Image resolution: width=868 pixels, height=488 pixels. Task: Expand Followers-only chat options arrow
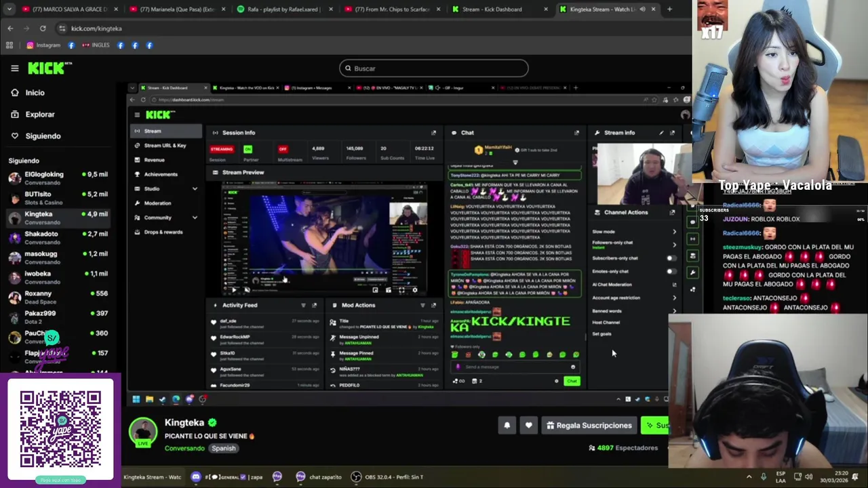tap(674, 245)
